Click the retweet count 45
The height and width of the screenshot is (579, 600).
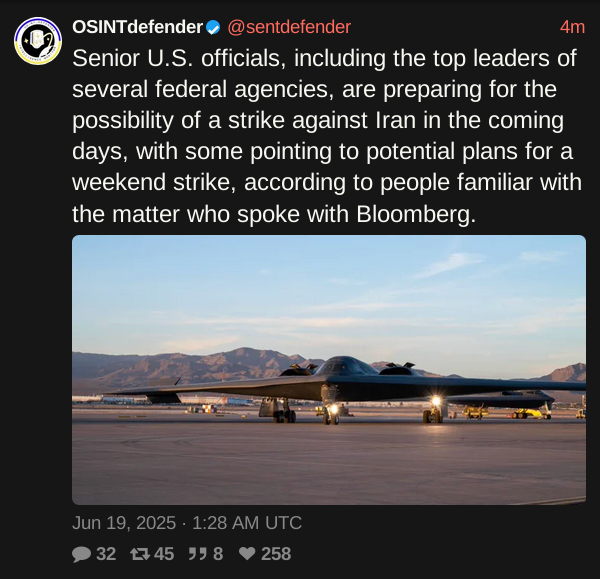tap(164, 554)
